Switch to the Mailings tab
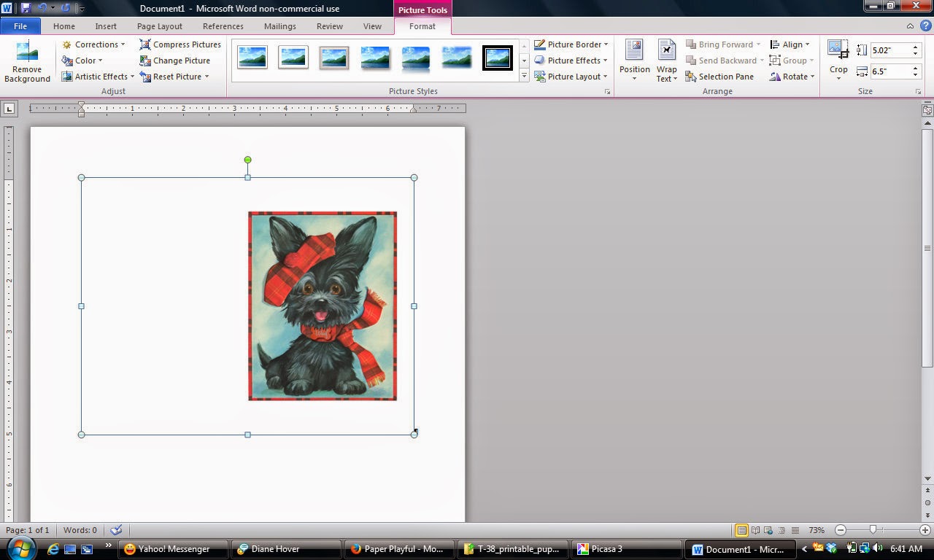 (280, 26)
